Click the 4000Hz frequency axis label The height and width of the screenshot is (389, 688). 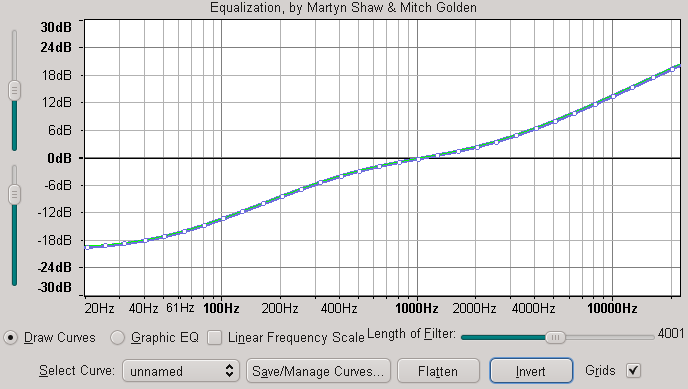533,308
